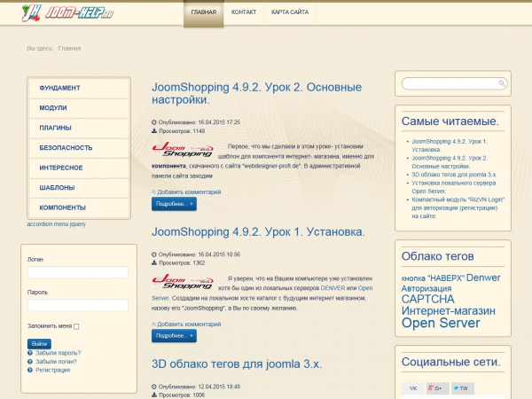The width and height of the screenshot is (532, 399).
Task: Open popular link Урок 2. Основные настройки
Action: coord(450,162)
